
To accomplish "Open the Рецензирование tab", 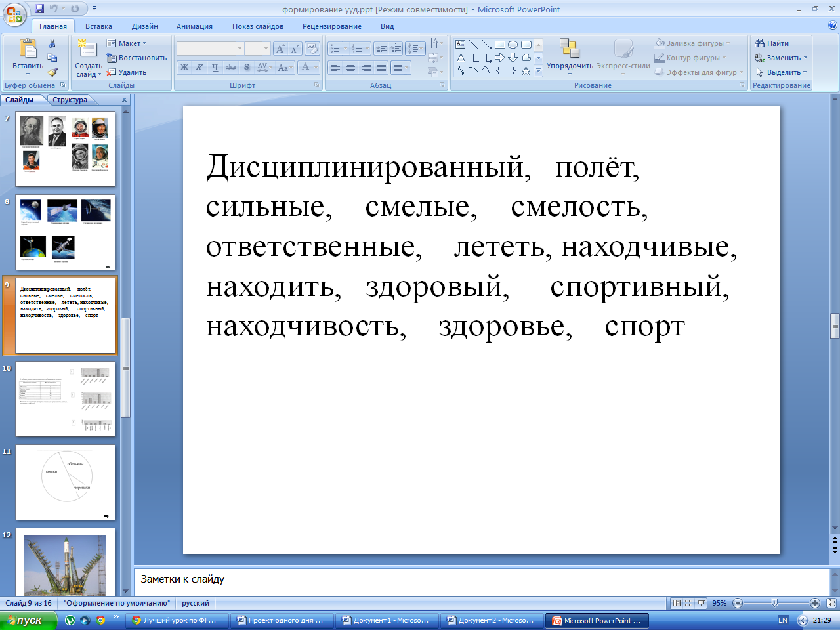I will 332,26.
